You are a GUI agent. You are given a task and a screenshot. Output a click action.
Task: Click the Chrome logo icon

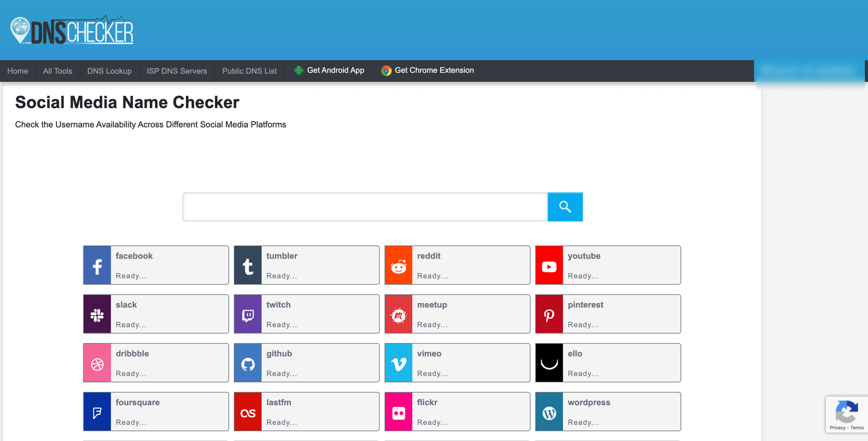point(386,71)
